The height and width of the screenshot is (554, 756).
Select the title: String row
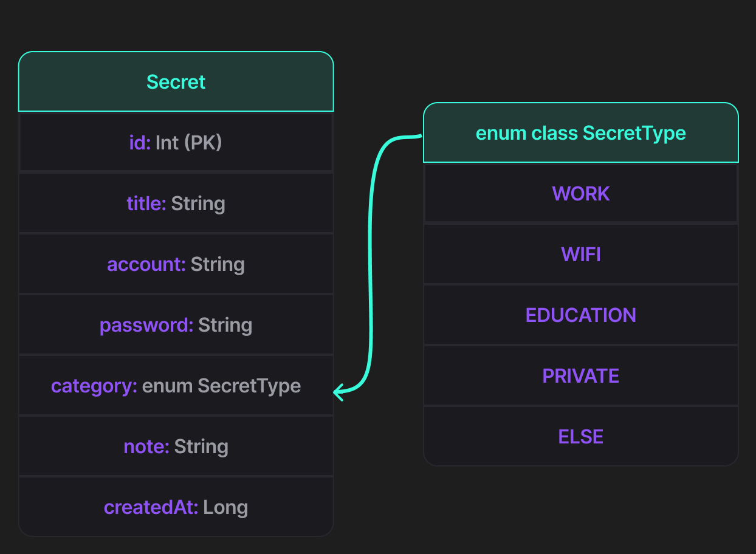(x=176, y=203)
